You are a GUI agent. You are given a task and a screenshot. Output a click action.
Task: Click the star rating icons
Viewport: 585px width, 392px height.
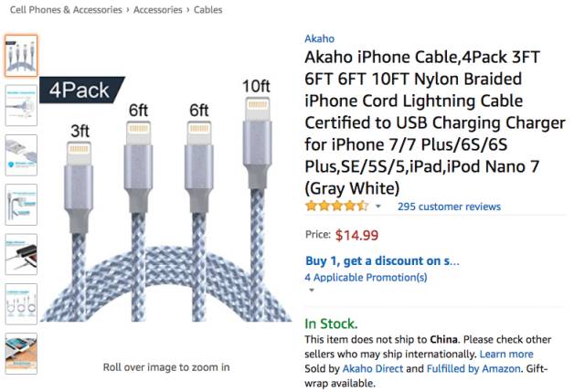336,207
